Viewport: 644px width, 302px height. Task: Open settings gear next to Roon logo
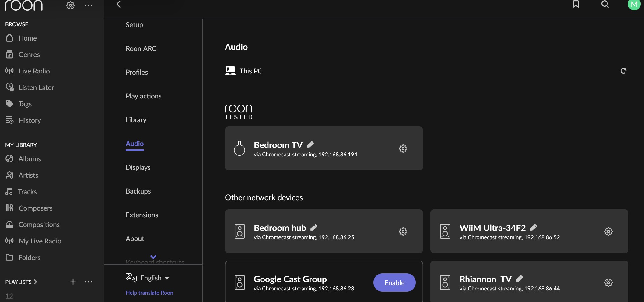point(70,5)
